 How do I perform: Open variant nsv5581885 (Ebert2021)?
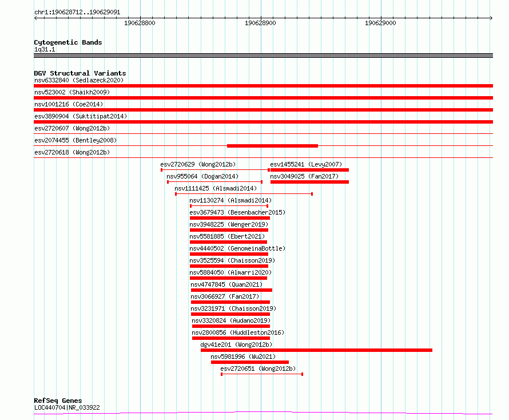pyautogui.click(x=227, y=236)
